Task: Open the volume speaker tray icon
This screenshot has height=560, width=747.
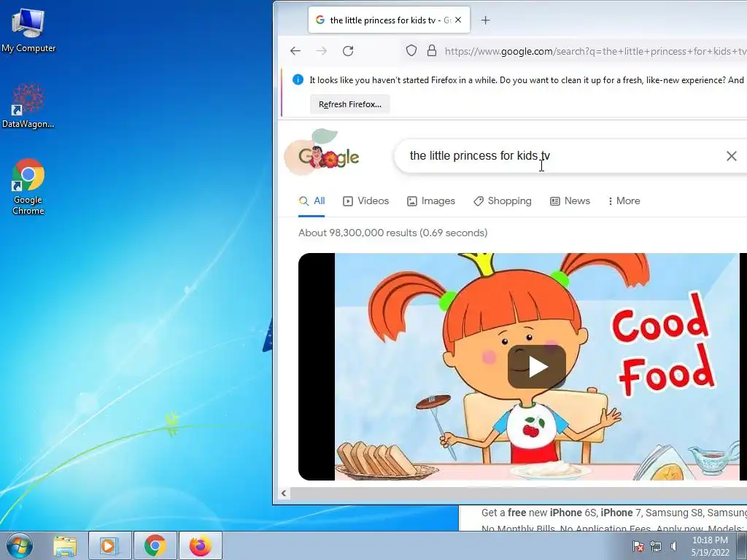Action: click(673, 546)
